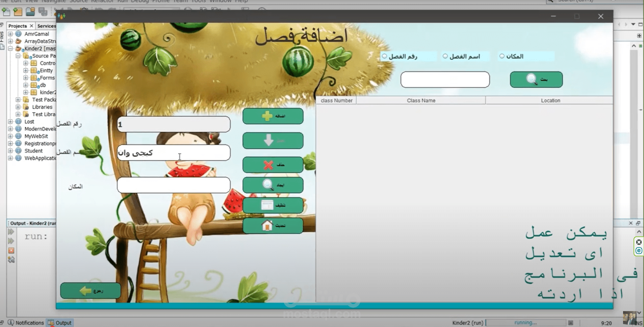Click the back arrow Return button
This screenshot has width=644, height=327.
[90, 290]
